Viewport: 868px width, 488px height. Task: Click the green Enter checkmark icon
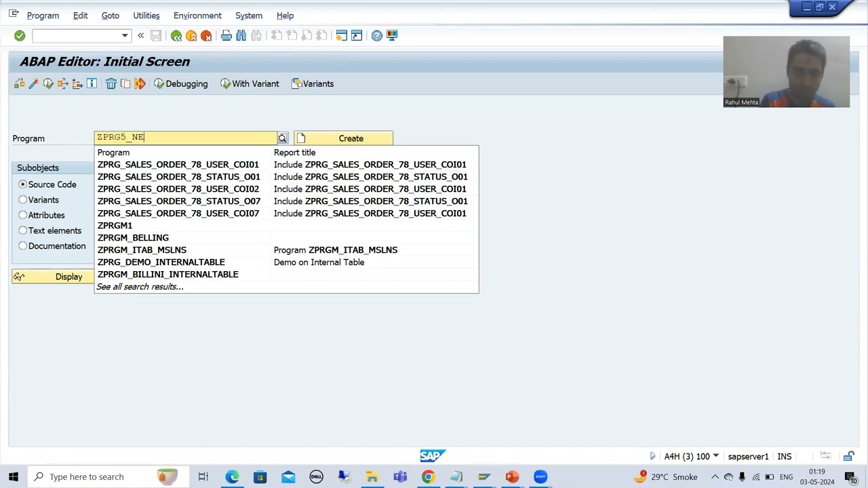pos(20,35)
